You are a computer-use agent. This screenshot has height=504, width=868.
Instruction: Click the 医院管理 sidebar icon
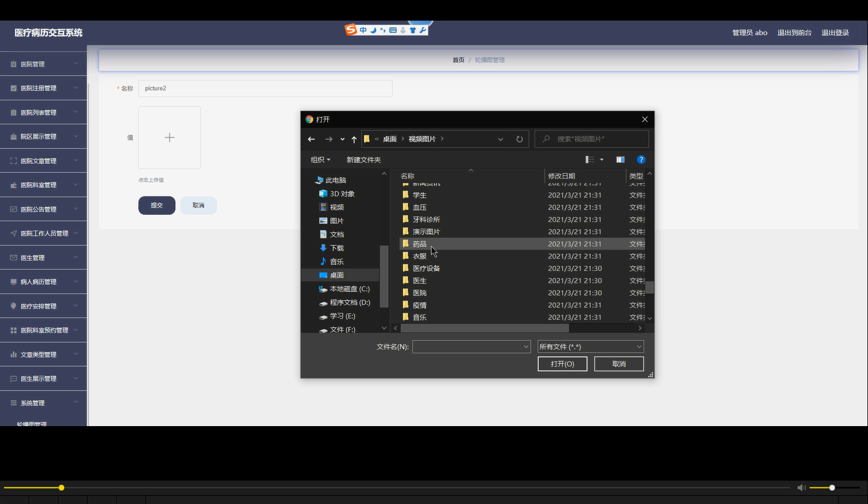click(14, 64)
